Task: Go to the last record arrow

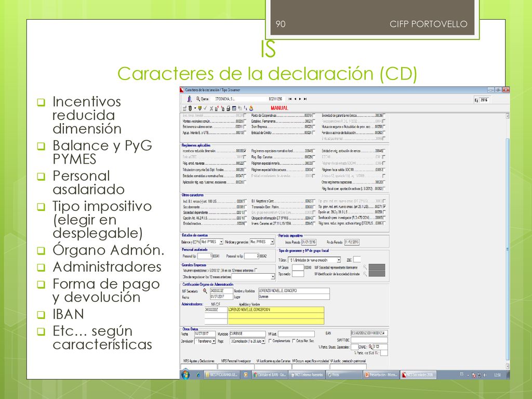Action: 305,99
